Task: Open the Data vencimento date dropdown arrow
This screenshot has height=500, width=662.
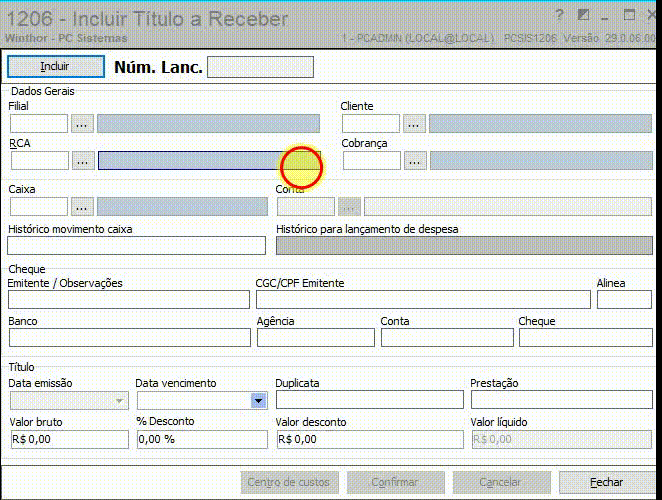Action: coord(258,400)
